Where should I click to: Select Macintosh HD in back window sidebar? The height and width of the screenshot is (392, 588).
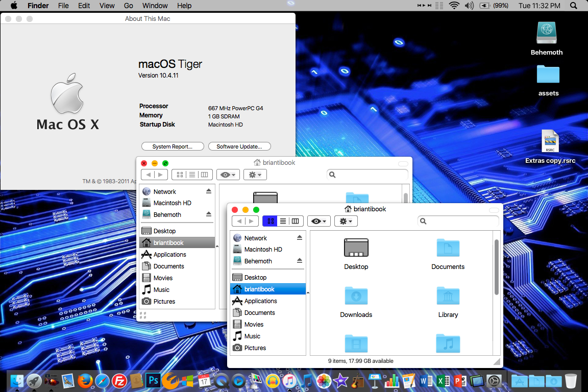tap(177, 203)
